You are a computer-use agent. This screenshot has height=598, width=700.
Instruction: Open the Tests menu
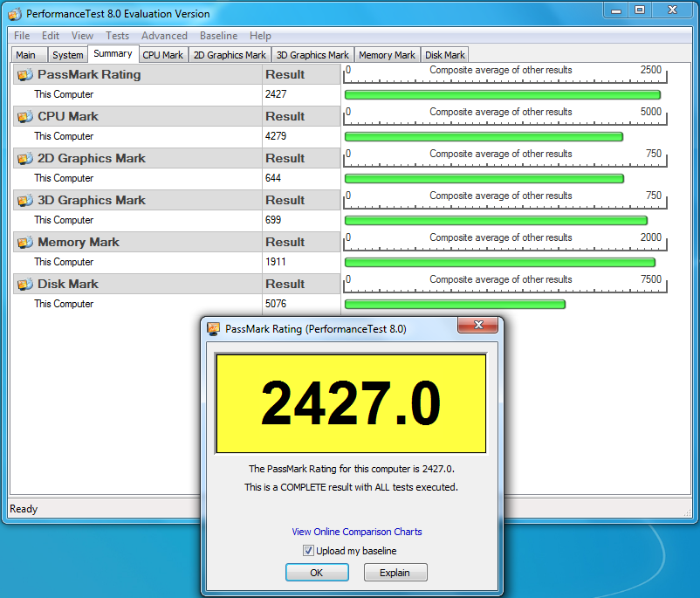pyautogui.click(x=117, y=36)
